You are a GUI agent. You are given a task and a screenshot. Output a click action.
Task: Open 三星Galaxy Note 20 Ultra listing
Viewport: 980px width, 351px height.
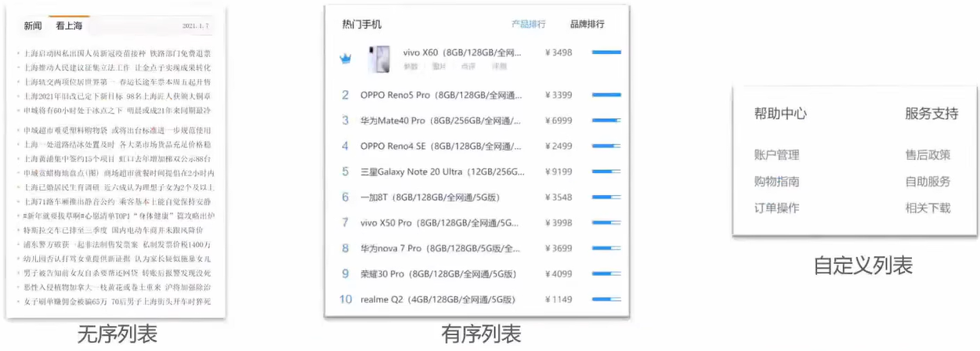pos(441,172)
